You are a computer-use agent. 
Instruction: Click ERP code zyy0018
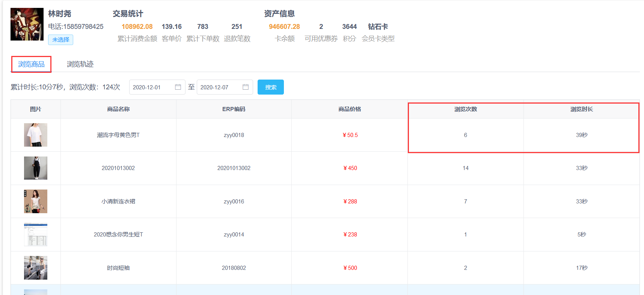tap(234, 135)
